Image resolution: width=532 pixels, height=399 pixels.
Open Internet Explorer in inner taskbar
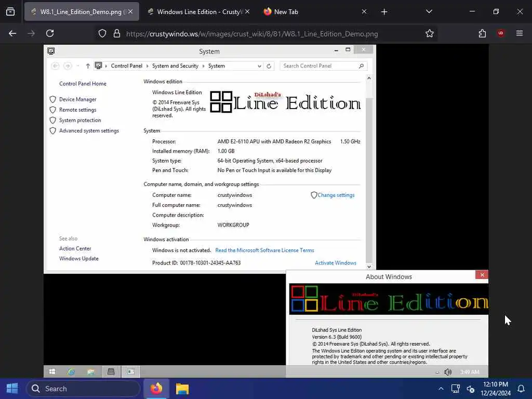(71, 371)
